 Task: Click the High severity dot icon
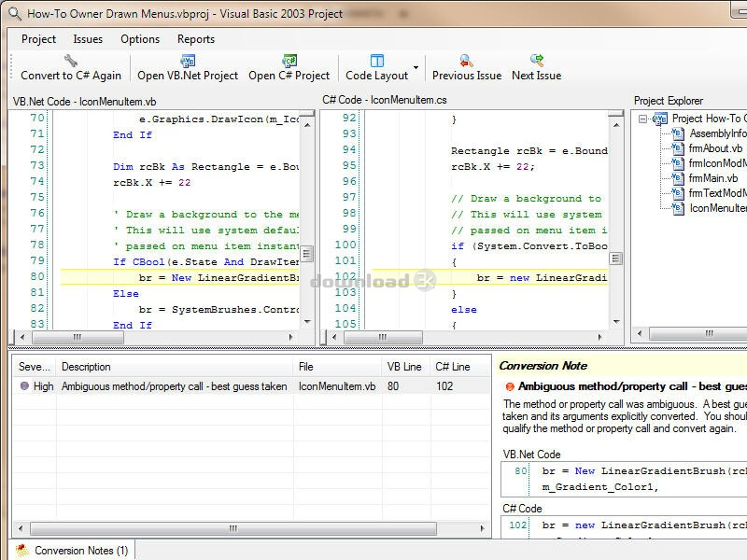[x=24, y=385]
